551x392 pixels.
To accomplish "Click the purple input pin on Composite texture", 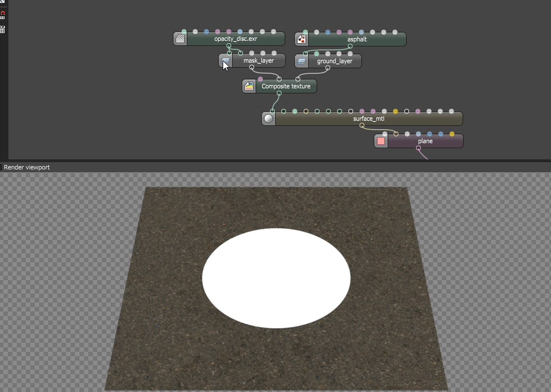I will tap(260, 79).
